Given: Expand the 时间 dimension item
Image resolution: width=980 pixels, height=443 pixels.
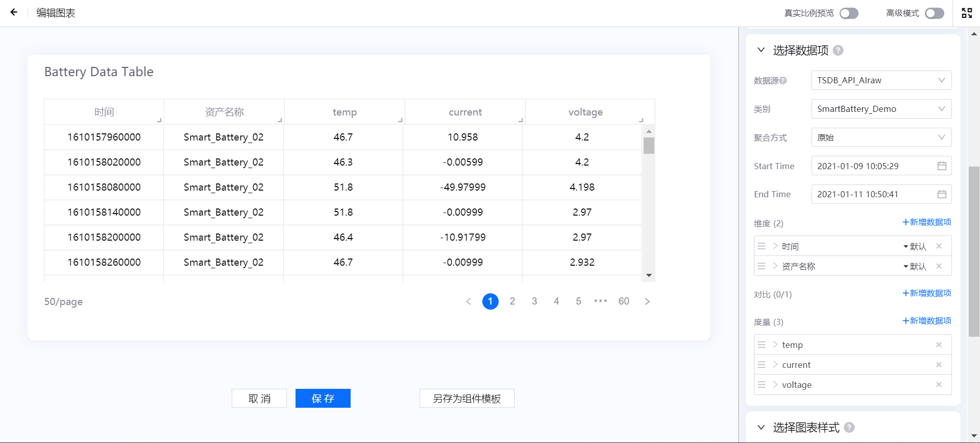Looking at the screenshot, I should [x=775, y=246].
